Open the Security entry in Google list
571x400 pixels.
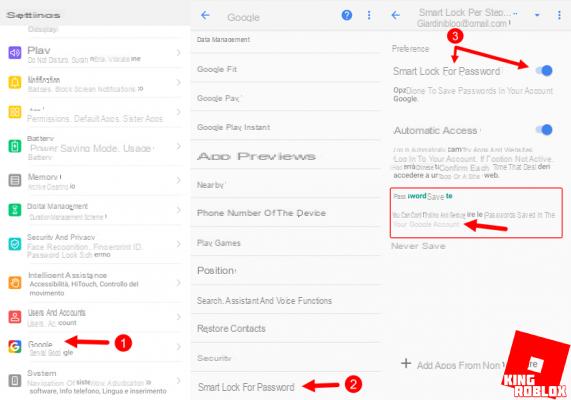(x=286, y=358)
